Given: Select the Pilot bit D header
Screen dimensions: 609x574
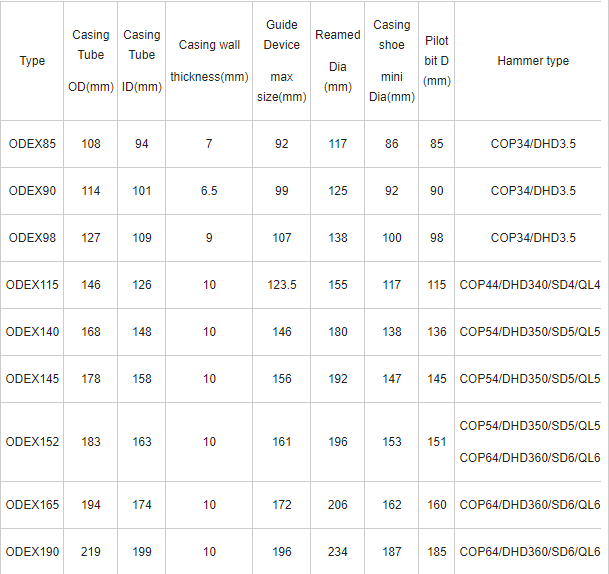Looking at the screenshot, I should tap(437, 61).
